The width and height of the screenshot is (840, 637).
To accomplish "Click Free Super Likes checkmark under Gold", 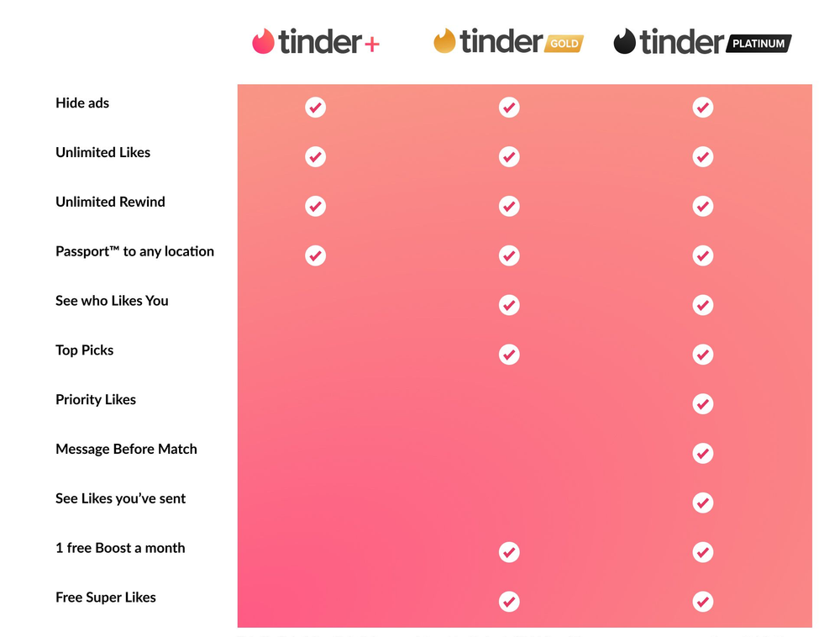I will pyautogui.click(x=509, y=602).
